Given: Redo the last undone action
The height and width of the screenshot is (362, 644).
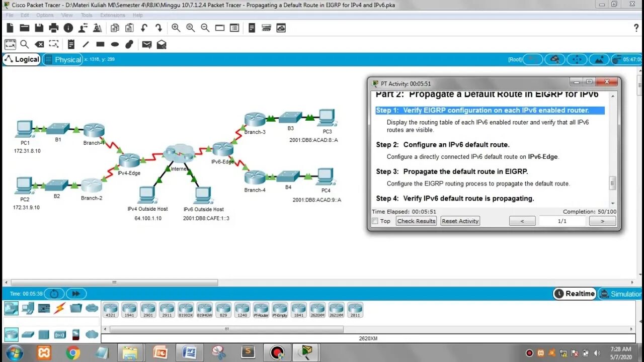Looking at the screenshot, I should tap(158, 28).
